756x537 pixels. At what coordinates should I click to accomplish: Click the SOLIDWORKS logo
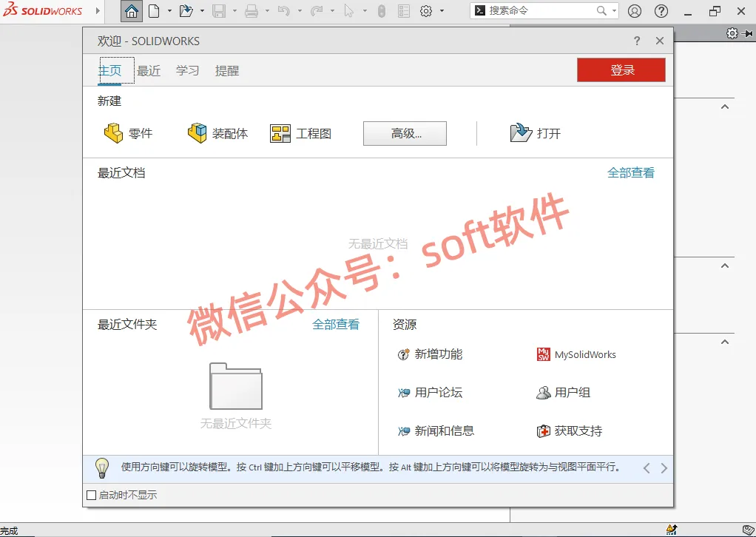coord(42,10)
